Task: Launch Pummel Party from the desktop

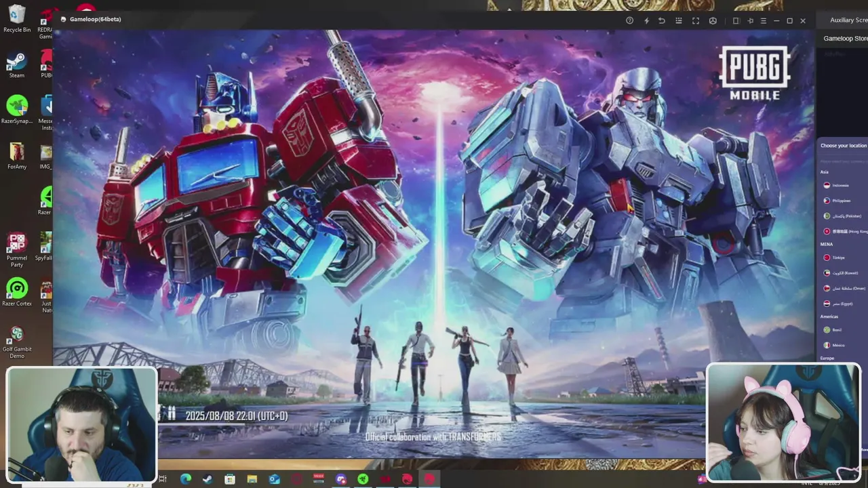Action: point(17,249)
